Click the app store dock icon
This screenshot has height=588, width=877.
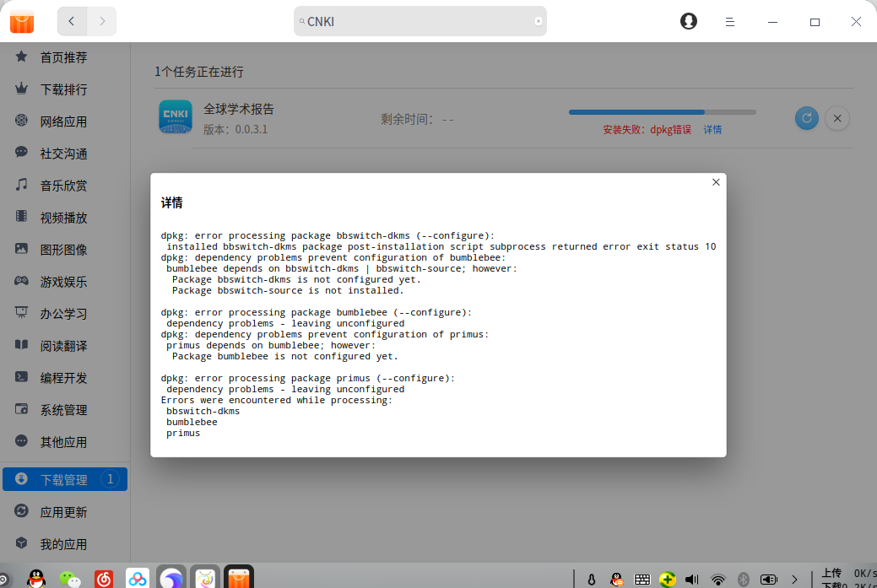(x=239, y=577)
